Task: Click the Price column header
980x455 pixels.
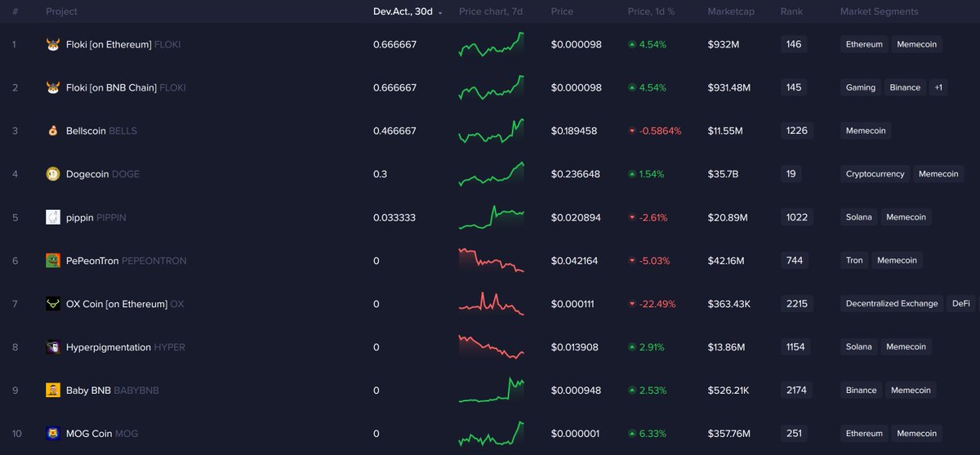Action: tap(562, 11)
